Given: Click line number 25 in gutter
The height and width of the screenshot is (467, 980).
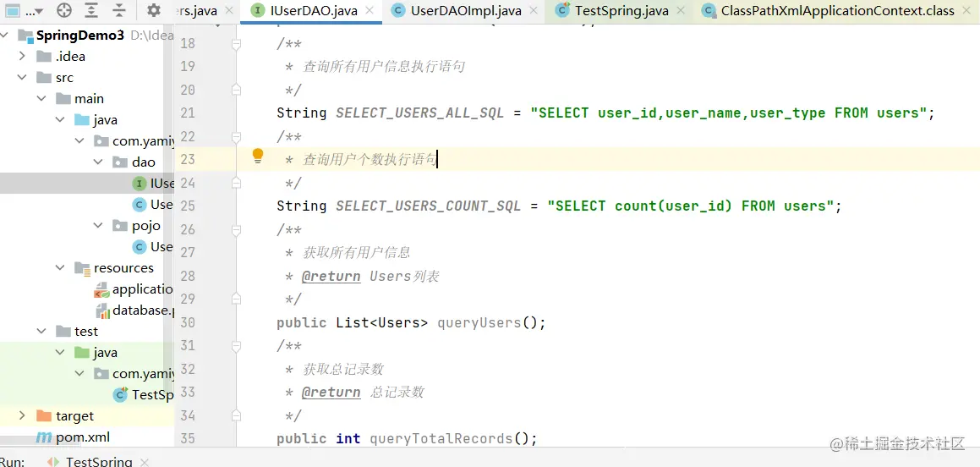Looking at the screenshot, I should coord(188,206).
